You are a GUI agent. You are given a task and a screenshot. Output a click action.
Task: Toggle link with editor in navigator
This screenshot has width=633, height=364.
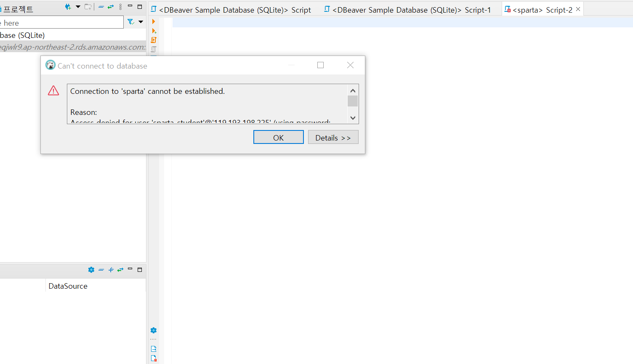pos(111,7)
